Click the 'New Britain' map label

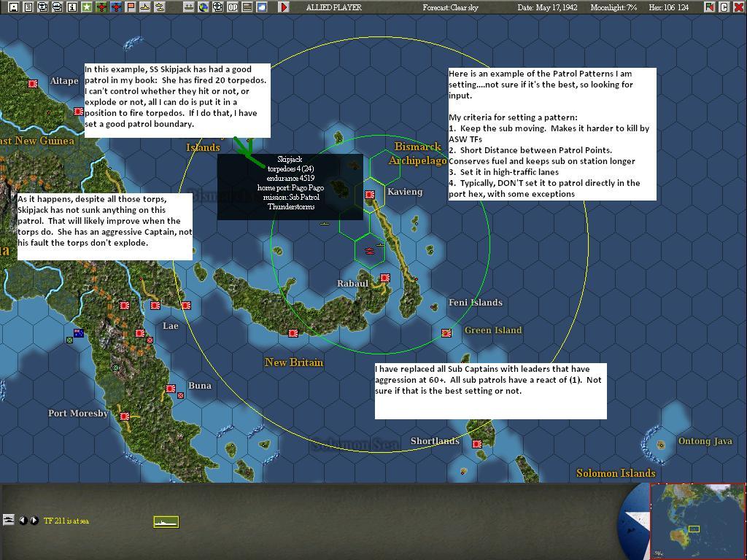(x=294, y=362)
